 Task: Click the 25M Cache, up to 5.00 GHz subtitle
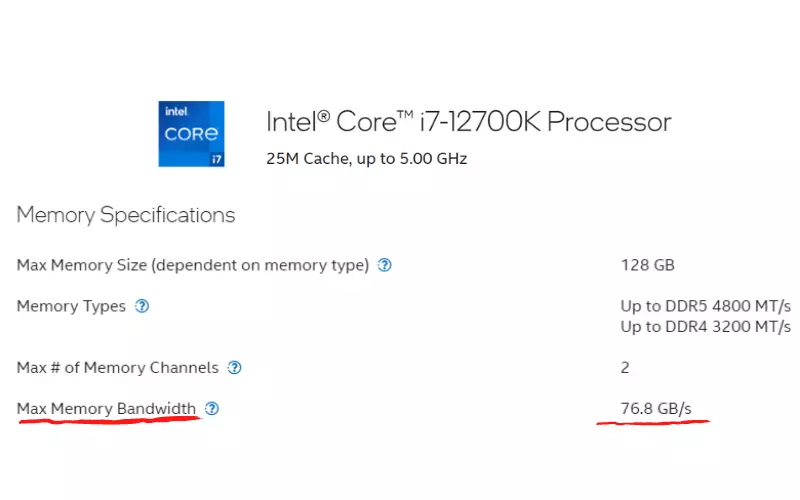click(366, 159)
